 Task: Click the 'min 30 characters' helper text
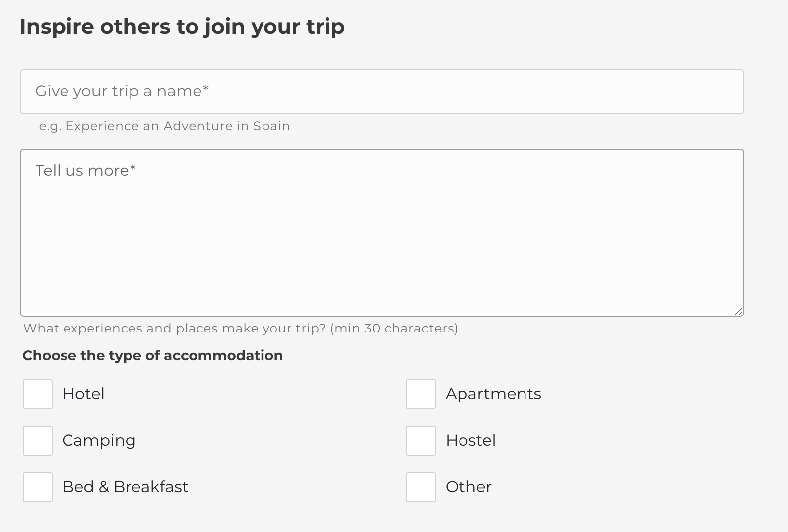tap(394, 329)
